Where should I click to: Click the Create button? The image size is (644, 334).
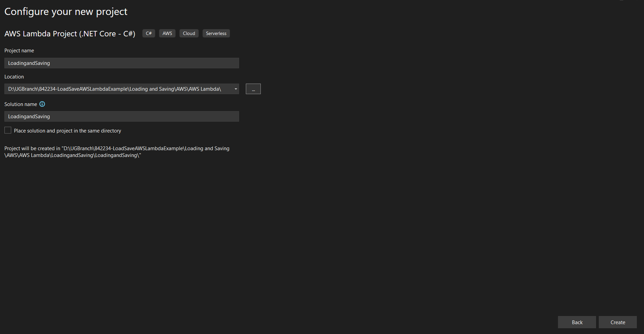point(618,322)
